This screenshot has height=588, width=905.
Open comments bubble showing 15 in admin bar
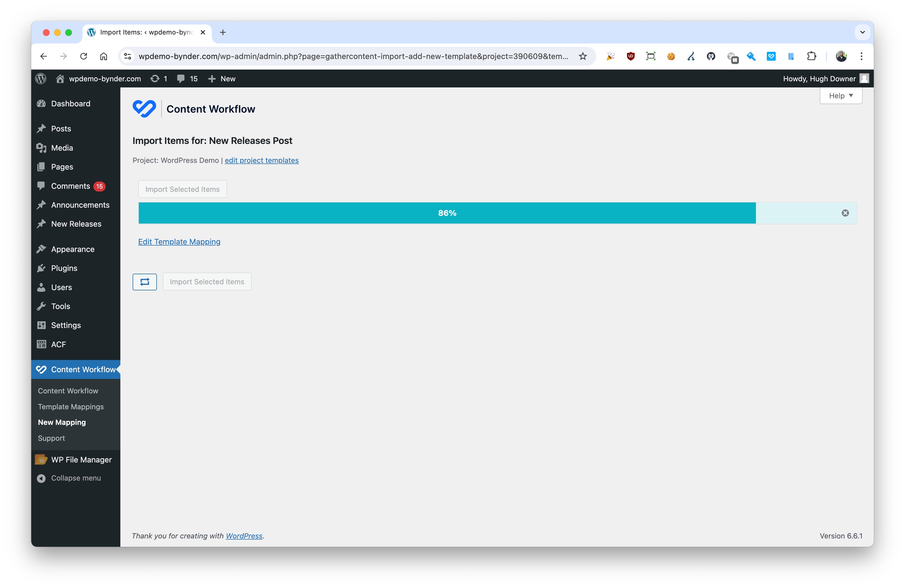tap(188, 79)
